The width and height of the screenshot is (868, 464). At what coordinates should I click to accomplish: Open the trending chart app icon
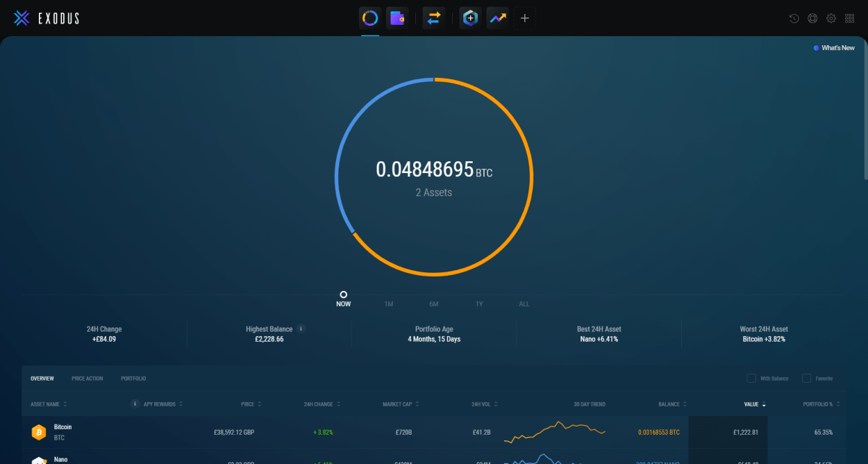497,18
